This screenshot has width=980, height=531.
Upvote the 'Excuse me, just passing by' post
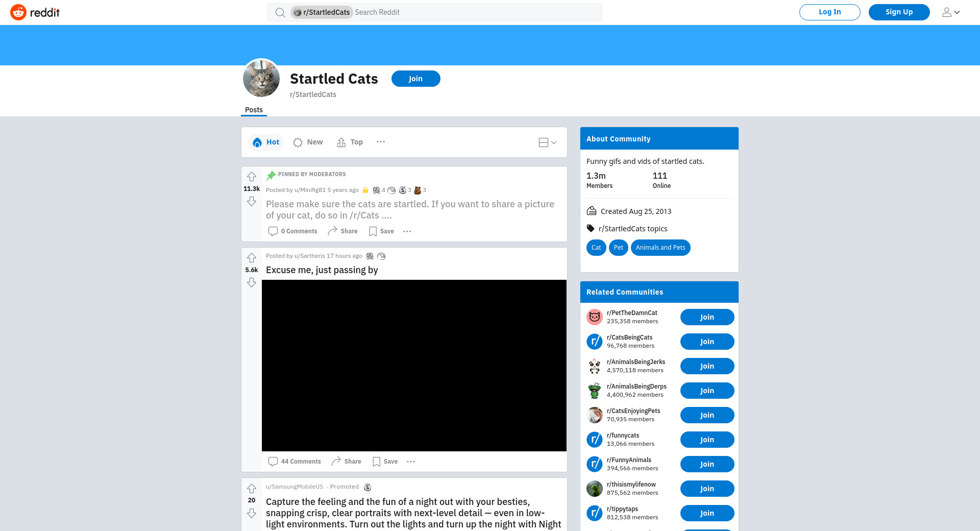[x=252, y=258]
